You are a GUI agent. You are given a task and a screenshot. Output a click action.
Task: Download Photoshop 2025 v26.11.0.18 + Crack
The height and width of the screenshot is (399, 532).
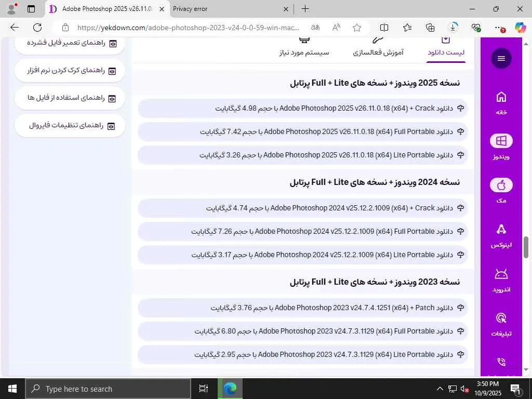[x=303, y=108]
